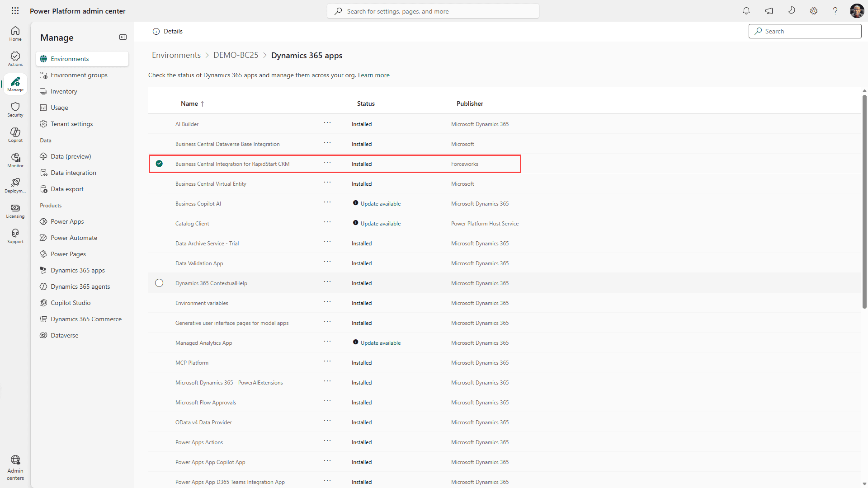Go to DEMO-BC25 breadcrumb
Screen dimensions: 868x488
(x=236, y=55)
